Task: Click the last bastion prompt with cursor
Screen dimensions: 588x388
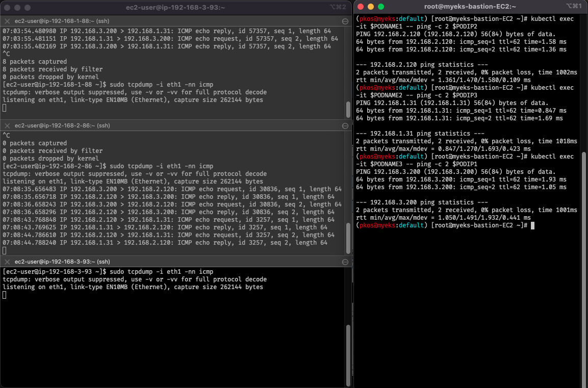Action: 445,225
